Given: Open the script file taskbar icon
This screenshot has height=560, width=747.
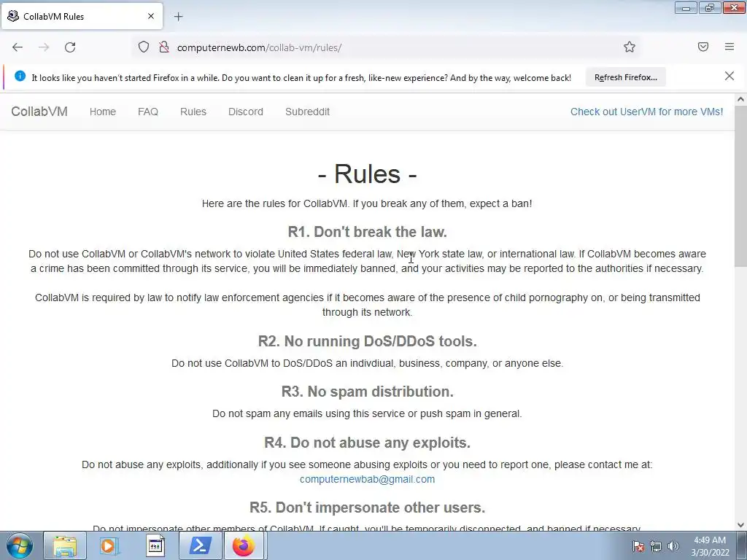Looking at the screenshot, I should click(x=155, y=545).
